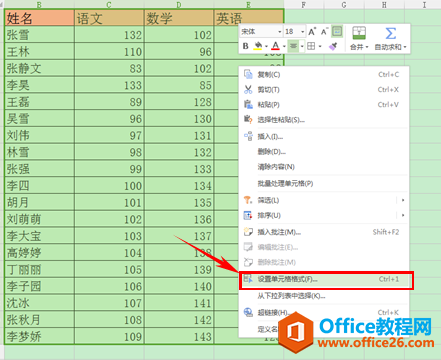The image size is (441, 360).
Task: Select 删除(D)... in the context menu
Action: coord(324,152)
